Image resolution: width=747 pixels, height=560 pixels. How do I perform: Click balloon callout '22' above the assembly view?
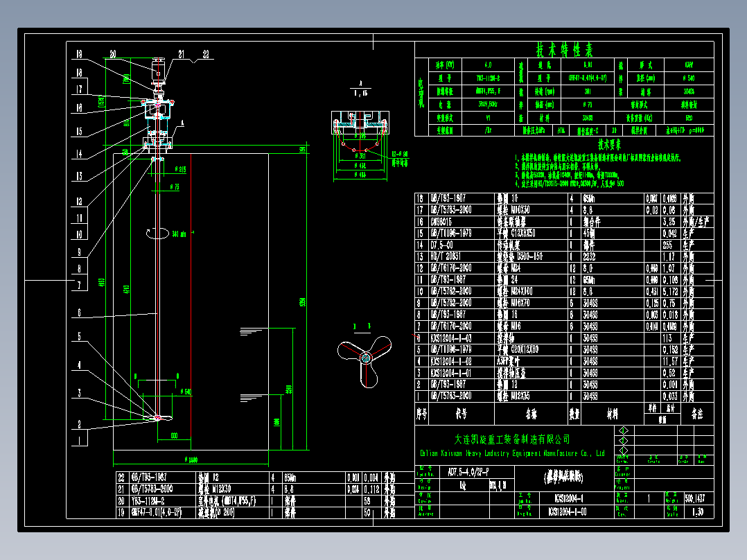coord(206,54)
